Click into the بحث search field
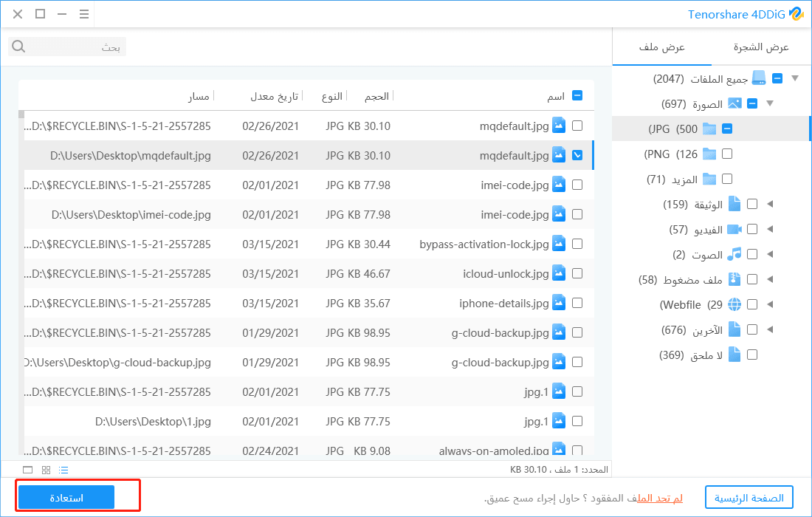Image resolution: width=812 pixels, height=517 pixels. (74, 47)
